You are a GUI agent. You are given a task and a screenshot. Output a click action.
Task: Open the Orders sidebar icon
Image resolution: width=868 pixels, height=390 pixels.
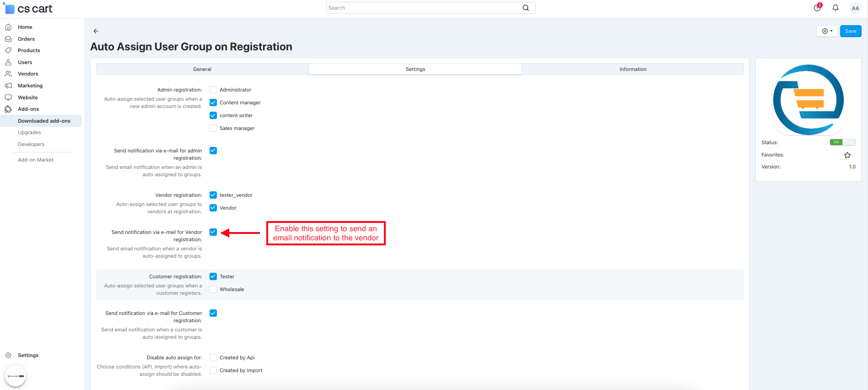(8, 39)
